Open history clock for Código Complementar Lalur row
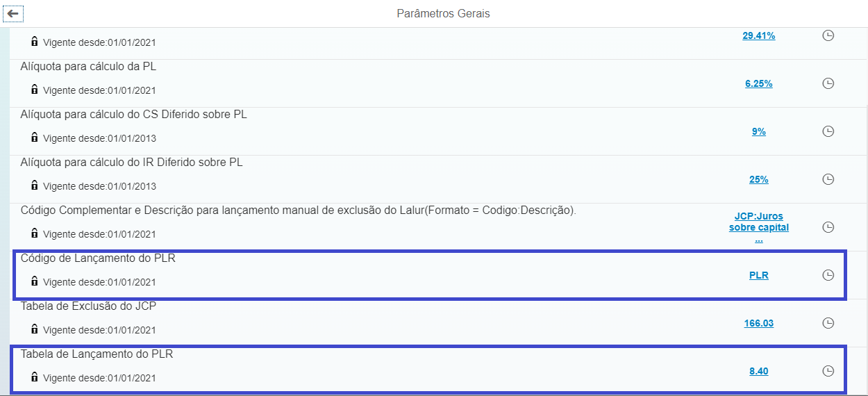Viewport: 868px width, 396px height. click(828, 227)
